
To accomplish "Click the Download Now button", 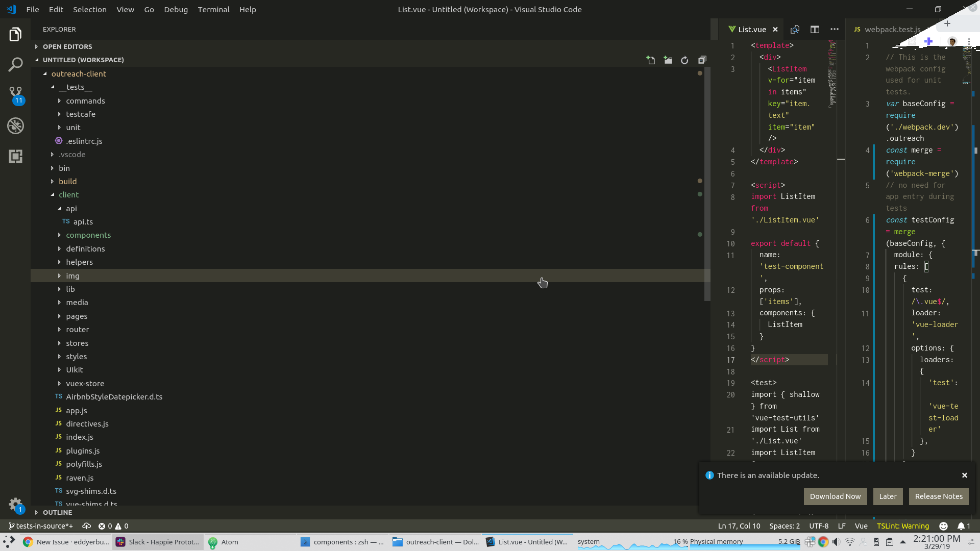I will (835, 496).
